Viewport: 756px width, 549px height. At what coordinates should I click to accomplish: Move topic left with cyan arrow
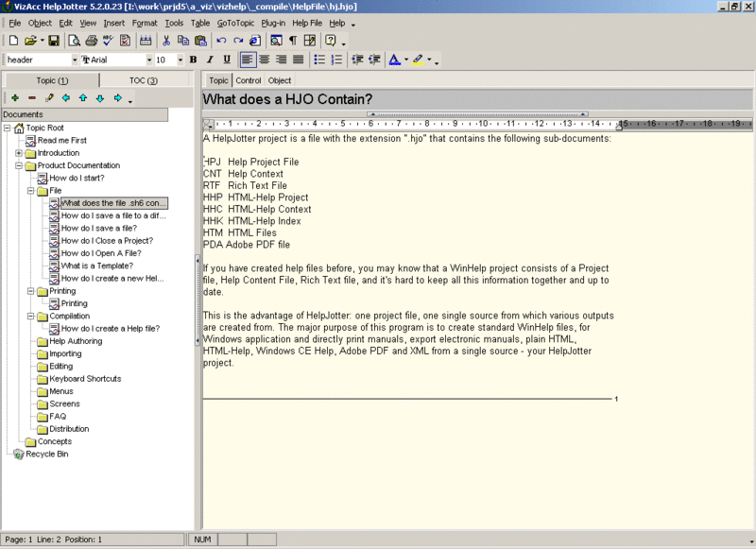[66, 98]
